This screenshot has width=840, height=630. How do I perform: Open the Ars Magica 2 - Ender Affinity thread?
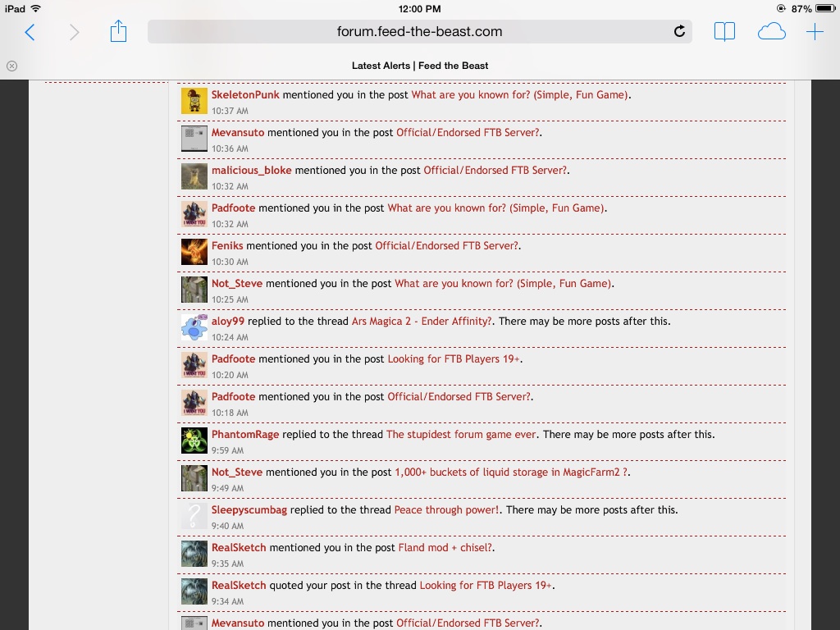tap(422, 322)
